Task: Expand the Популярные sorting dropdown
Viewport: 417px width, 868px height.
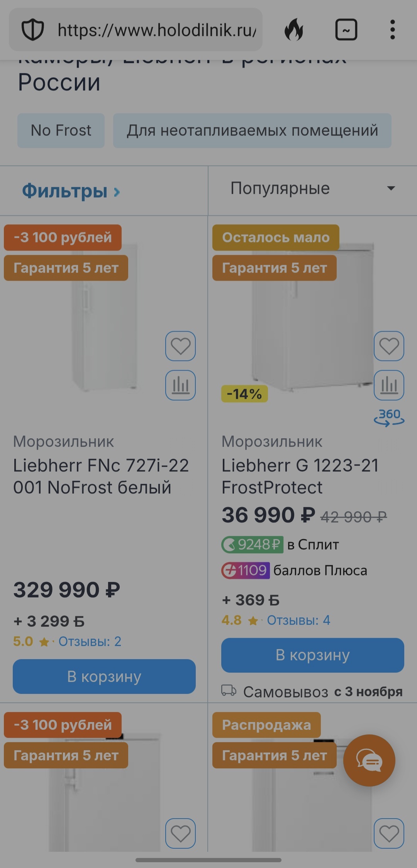Action: (312, 188)
